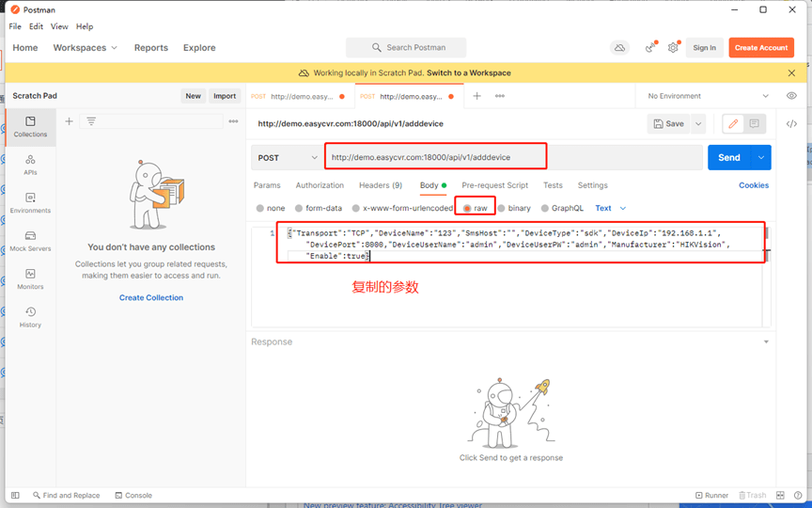
Task: Click the filter icon in collections panel
Action: pos(91,121)
